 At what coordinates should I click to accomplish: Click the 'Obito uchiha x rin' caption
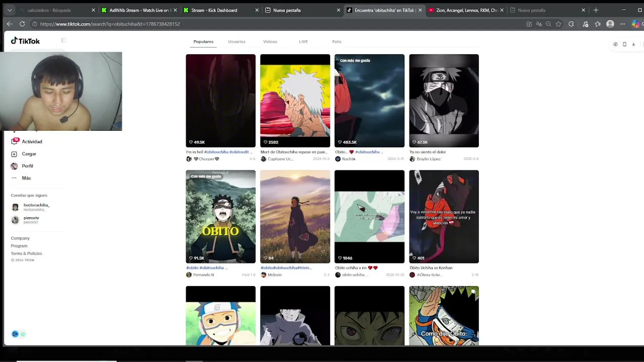click(356, 268)
